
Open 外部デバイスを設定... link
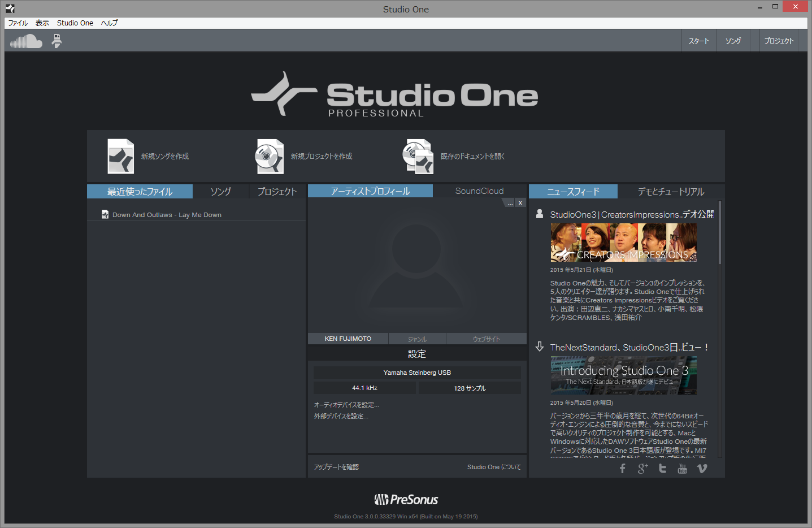[341, 416]
